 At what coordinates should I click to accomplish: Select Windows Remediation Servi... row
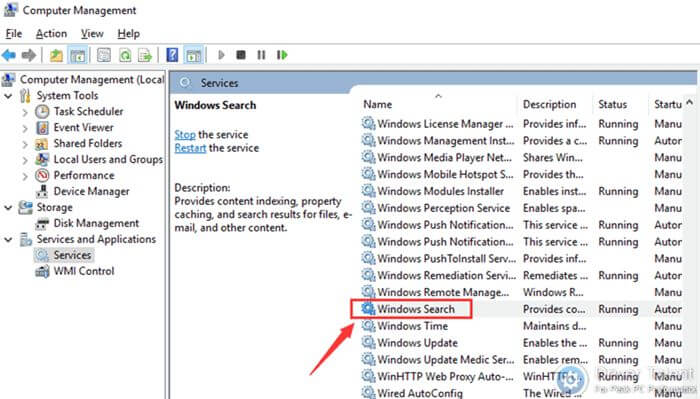coord(521,275)
